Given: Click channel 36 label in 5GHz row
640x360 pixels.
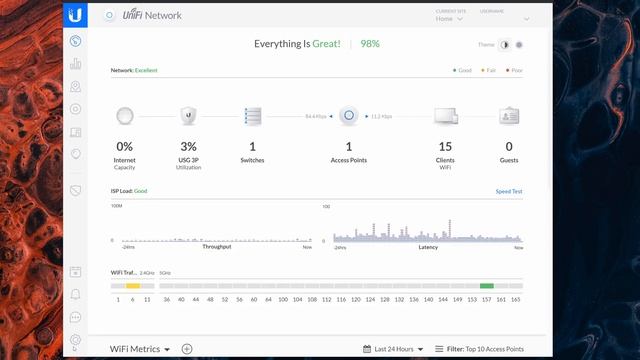Looking at the screenshot, I should (x=167, y=299).
